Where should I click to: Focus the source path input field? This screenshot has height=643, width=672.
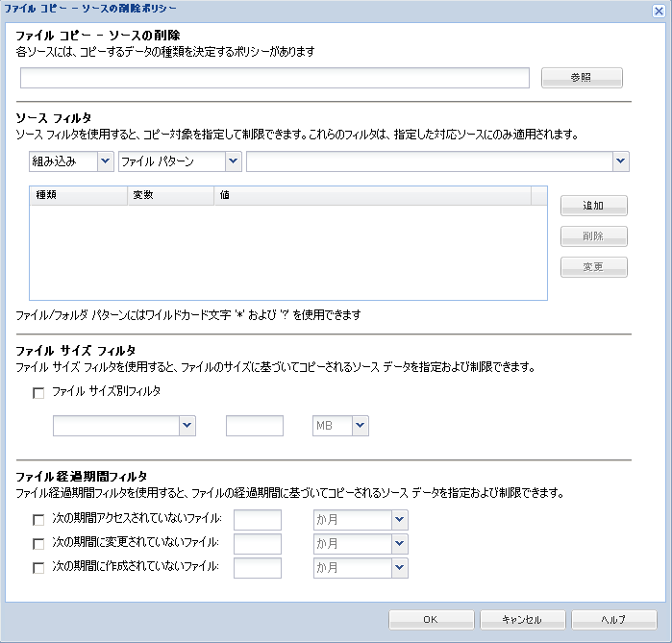275,78
